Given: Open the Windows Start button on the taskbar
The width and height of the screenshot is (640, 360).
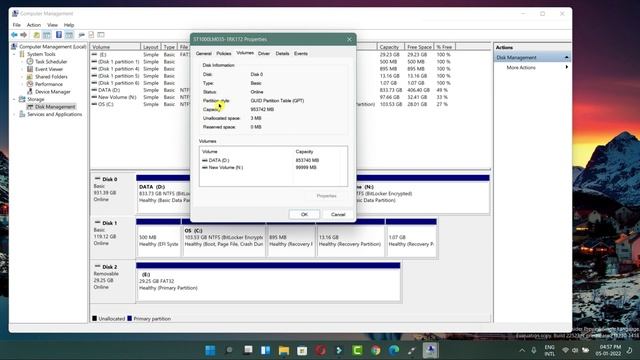Looking at the screenshot, I should tap(211, 350).
